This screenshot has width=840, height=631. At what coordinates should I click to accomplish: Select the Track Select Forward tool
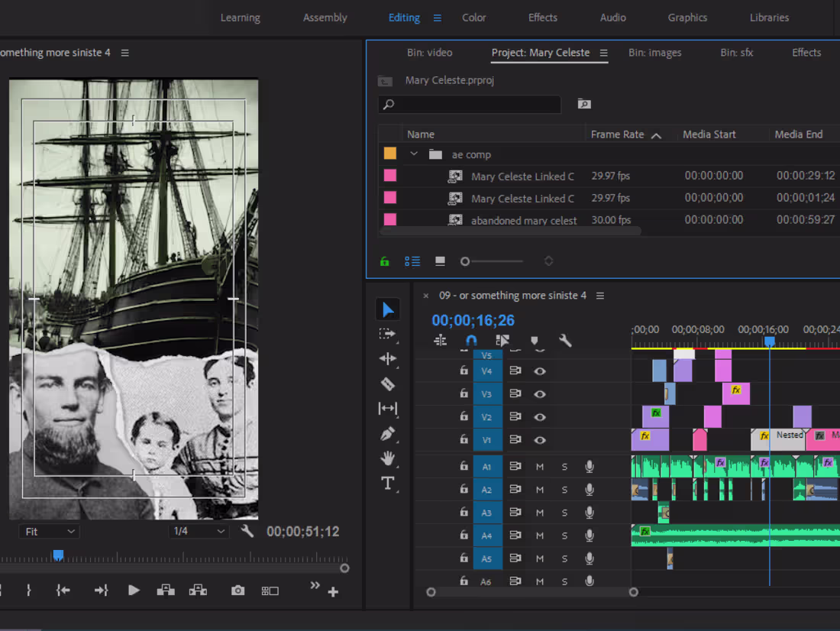click(388, 335)
